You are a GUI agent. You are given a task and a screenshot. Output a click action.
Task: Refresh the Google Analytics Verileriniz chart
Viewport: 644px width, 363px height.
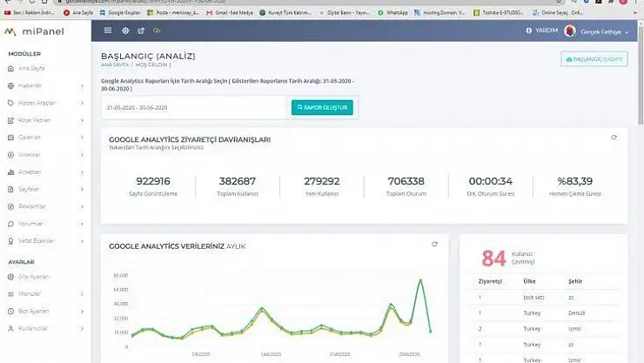434,244
